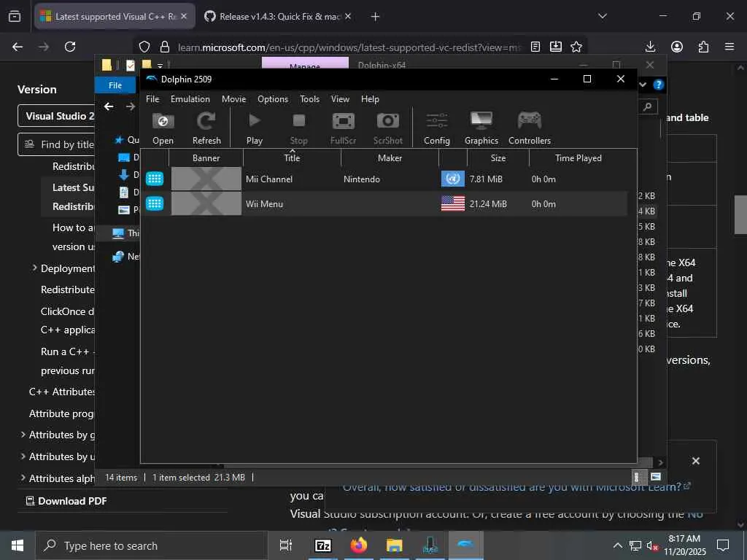This screenshot has width=747, height=560.
Task: Show hidden system tray icons
Action: pos(617,545)
